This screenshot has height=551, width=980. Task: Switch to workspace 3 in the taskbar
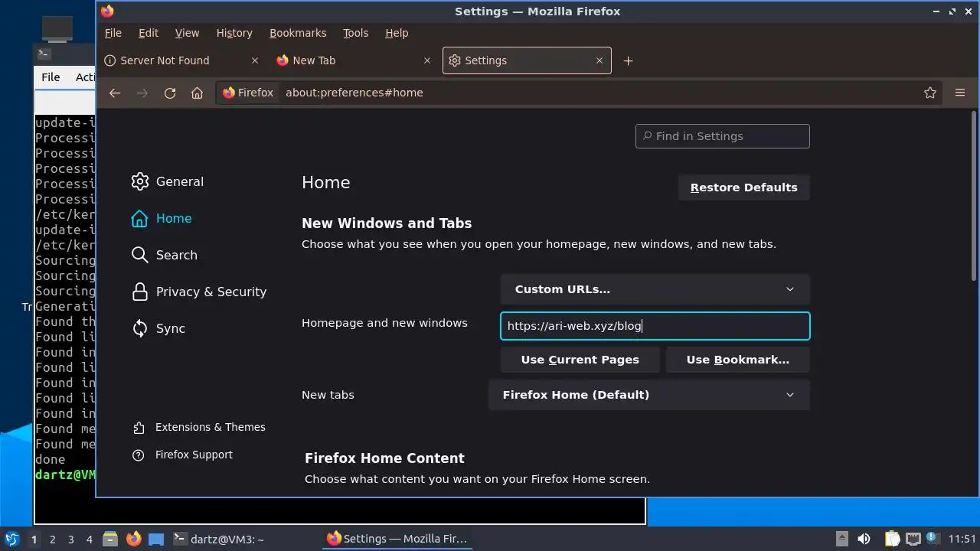coord(70,540)
